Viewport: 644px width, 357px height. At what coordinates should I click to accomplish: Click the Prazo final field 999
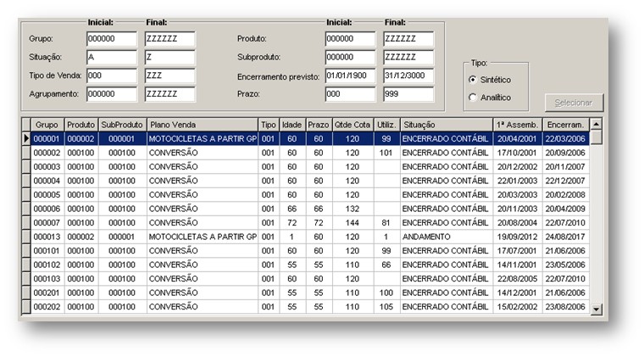click(408, 94)
